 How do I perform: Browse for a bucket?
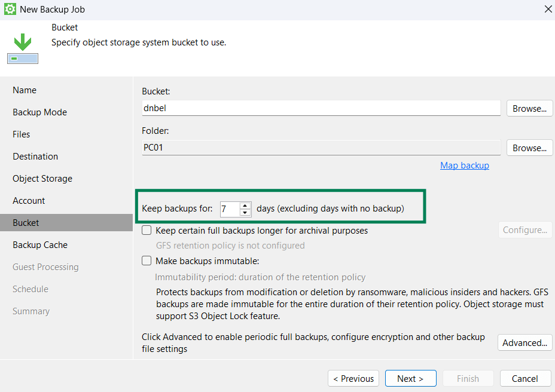click(x=529, y=109)
